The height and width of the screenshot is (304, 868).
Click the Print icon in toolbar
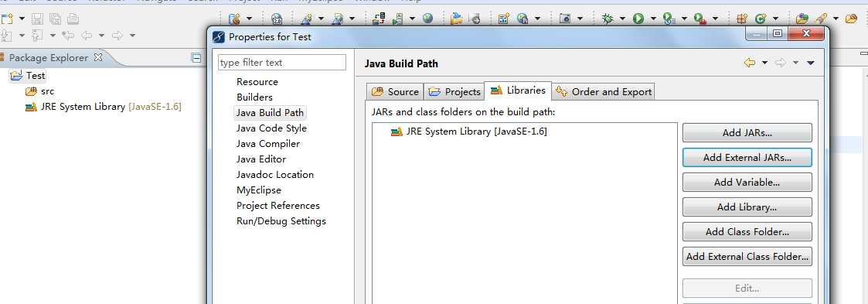point(73,19)
